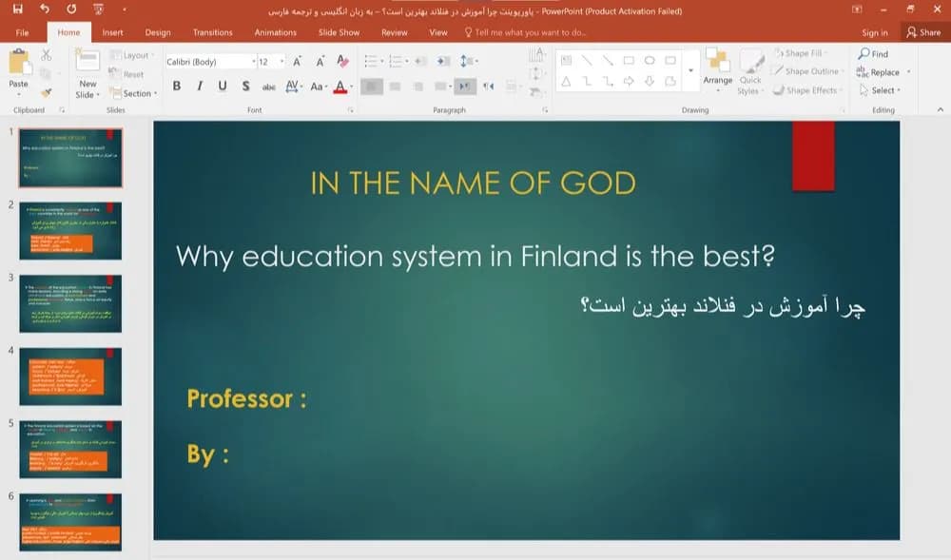Choose the right arrow shape in the gallery
Viewport: 951px width, 560px height.
pyautogui.click(x=629, y=81)
